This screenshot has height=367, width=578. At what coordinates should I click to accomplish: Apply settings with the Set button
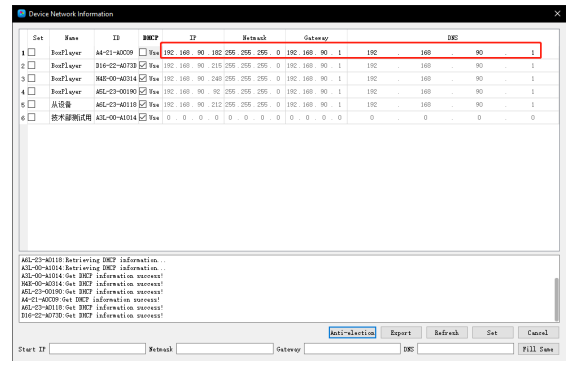[492, 332]
